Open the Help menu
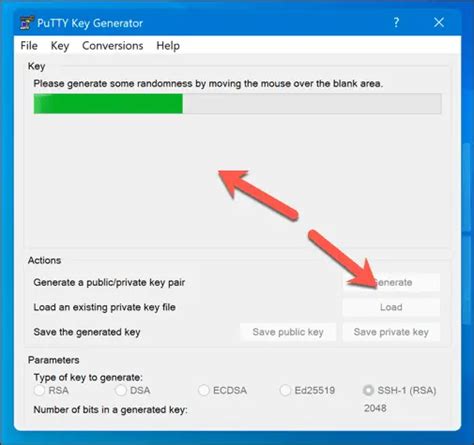 pos(168,46)
